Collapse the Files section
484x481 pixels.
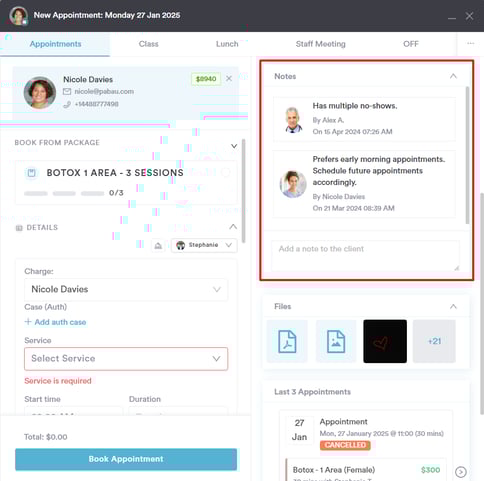pyautogui.click(x=453, y=306)
